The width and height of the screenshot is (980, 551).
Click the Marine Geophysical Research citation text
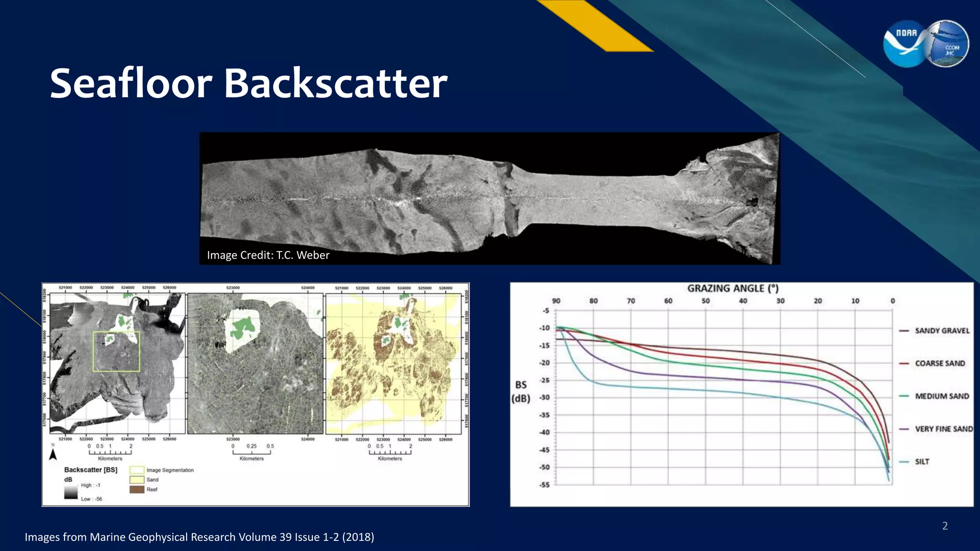199,537
